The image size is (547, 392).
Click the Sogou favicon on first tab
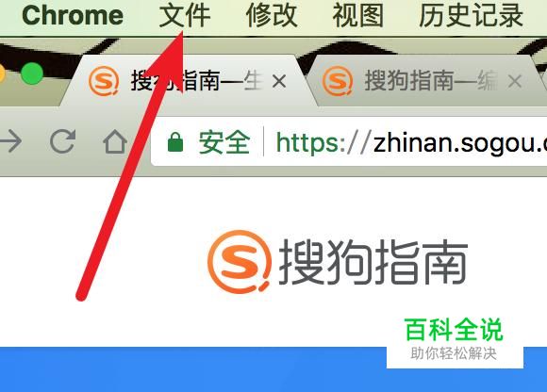103,81
